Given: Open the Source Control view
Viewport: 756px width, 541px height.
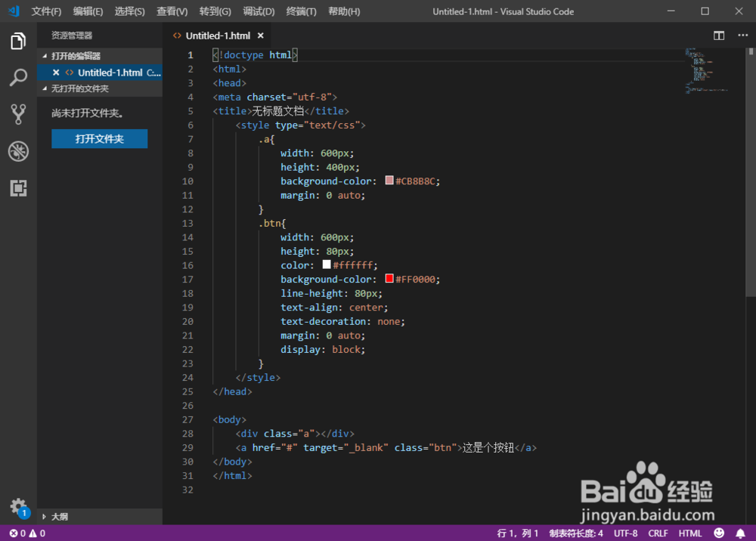Looking at the screenshot, I should 18,114.
